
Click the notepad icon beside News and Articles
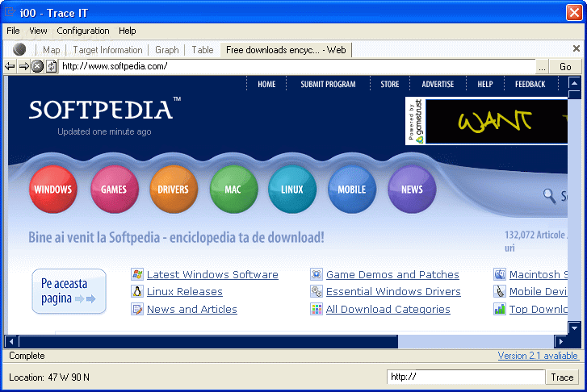[137, 309]
